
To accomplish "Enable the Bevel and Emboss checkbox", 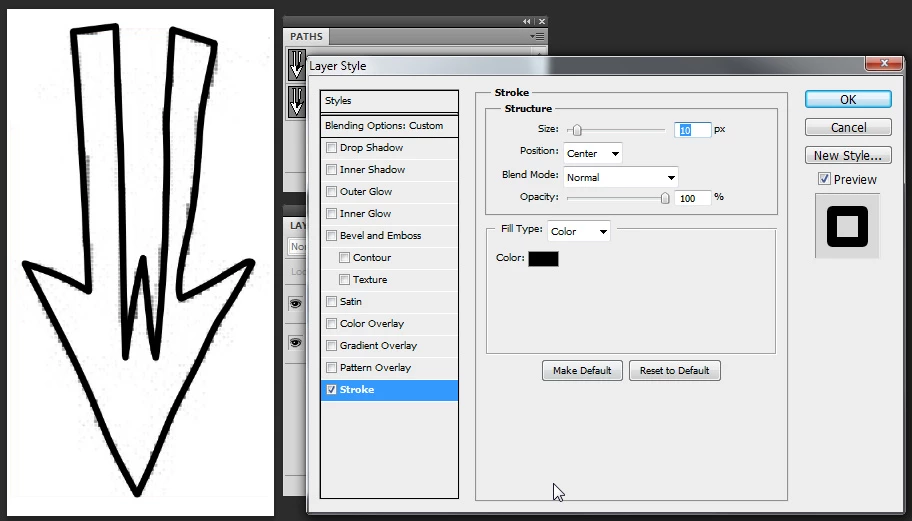I will [x=332, y=236].
